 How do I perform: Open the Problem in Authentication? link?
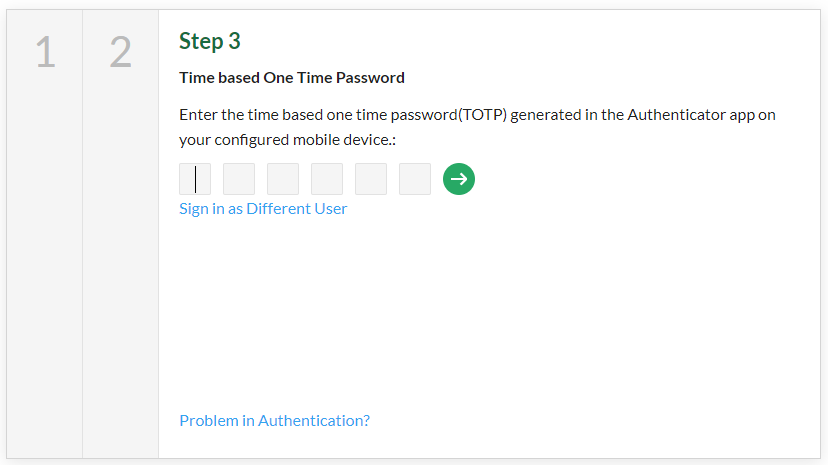click(274, 420)
